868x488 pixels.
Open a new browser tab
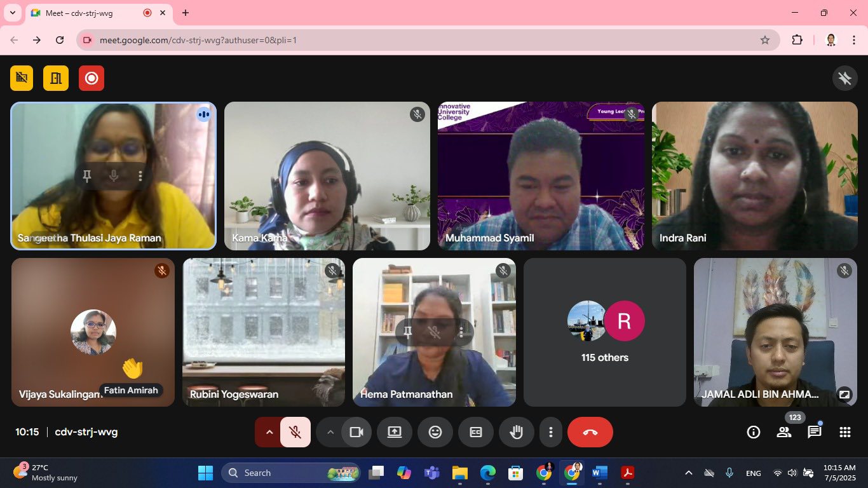tap(186, 13)
